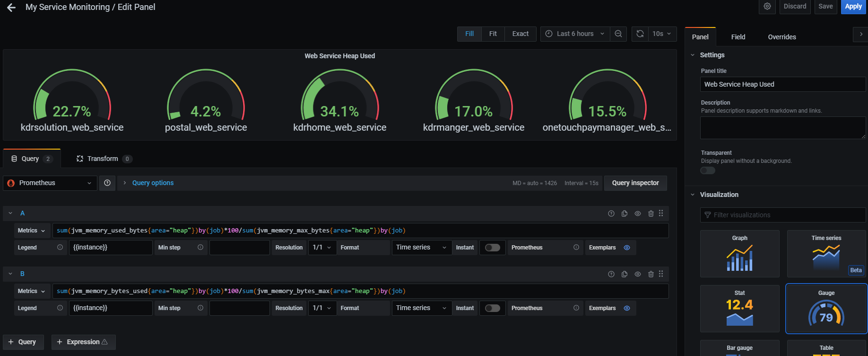Screen dimensions: 868x356
Task: Click the Save button
Action: (x=825, y=7)
